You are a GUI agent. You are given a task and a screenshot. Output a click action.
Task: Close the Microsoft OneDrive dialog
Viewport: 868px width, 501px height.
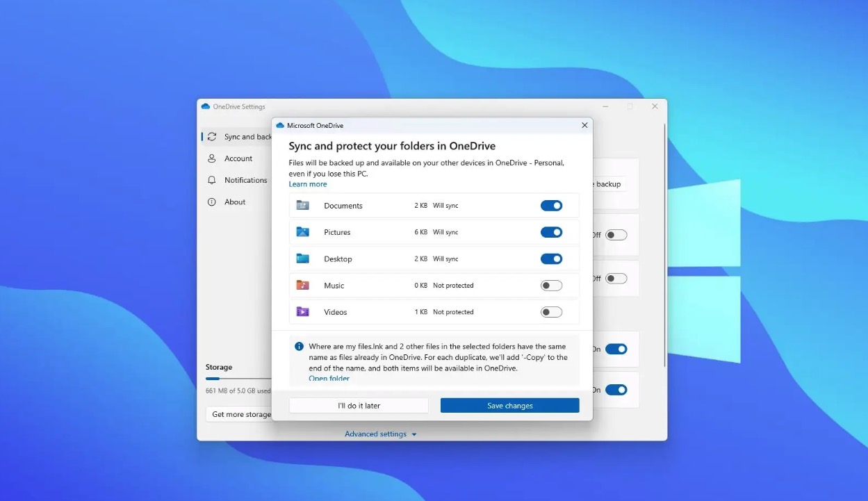(584, 126)
